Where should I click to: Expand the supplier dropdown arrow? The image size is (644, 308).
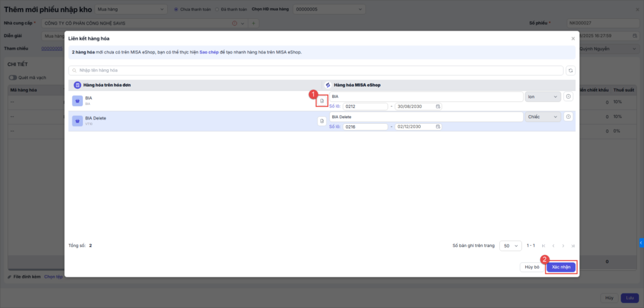[x=242, y=23]
